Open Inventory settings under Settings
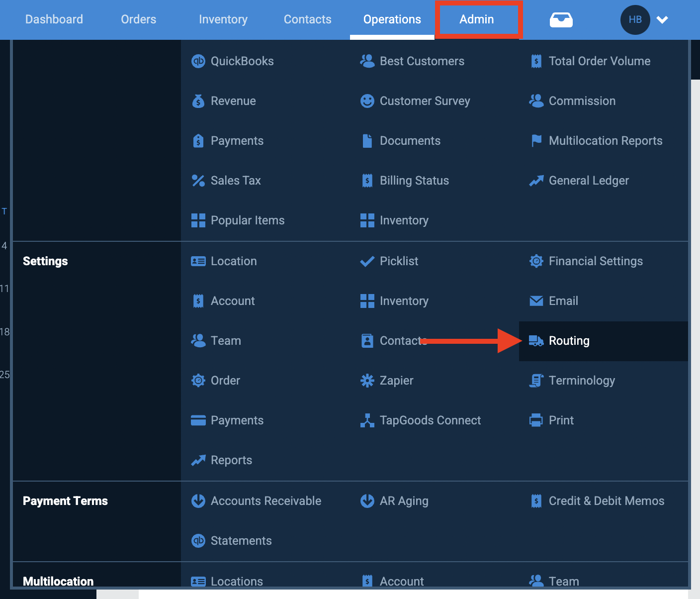 click(x=404, y=301)
